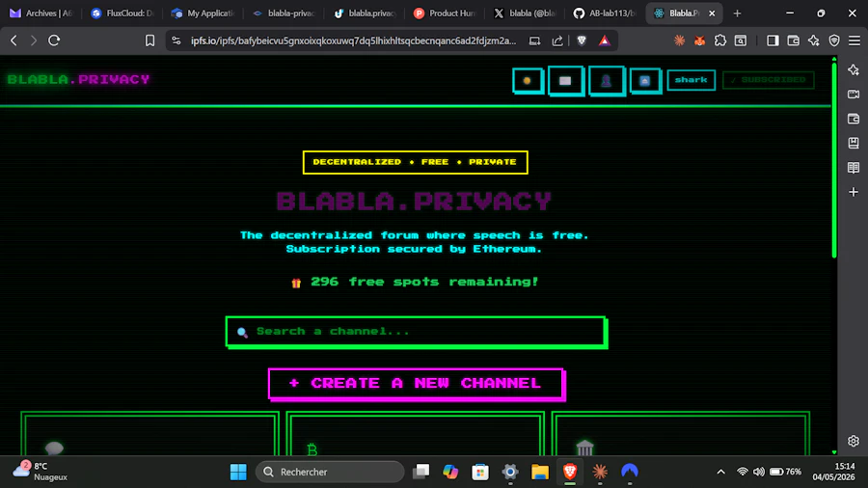Open the orange starburst extension
This screenshot has height=488, width=868.
click(x=679, y=41)
